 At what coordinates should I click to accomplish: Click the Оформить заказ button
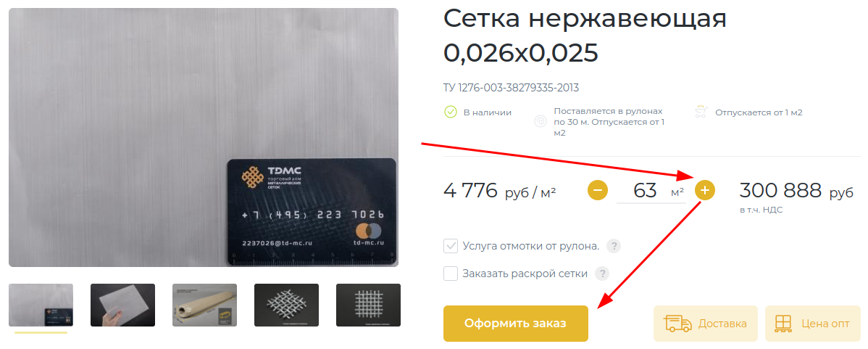point(515,324)
